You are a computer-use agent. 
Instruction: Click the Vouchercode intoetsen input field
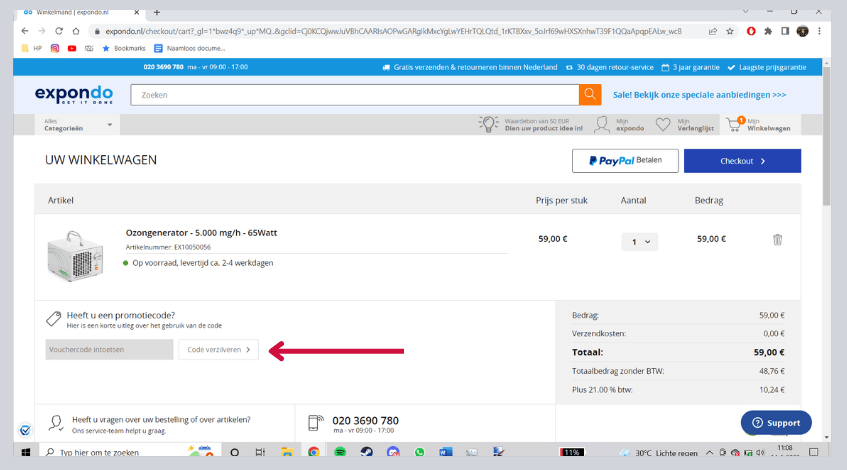(109, 349)
